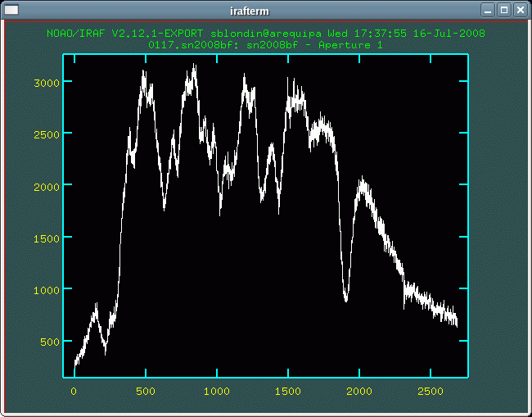532x417 pixels.
Task: Click the 2000 label on the x-axis
Action: tap(358, 391)
